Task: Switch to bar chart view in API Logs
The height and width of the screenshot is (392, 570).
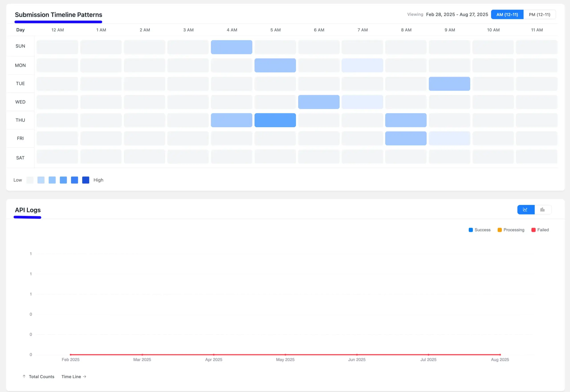Action: [x=543, y=210]
